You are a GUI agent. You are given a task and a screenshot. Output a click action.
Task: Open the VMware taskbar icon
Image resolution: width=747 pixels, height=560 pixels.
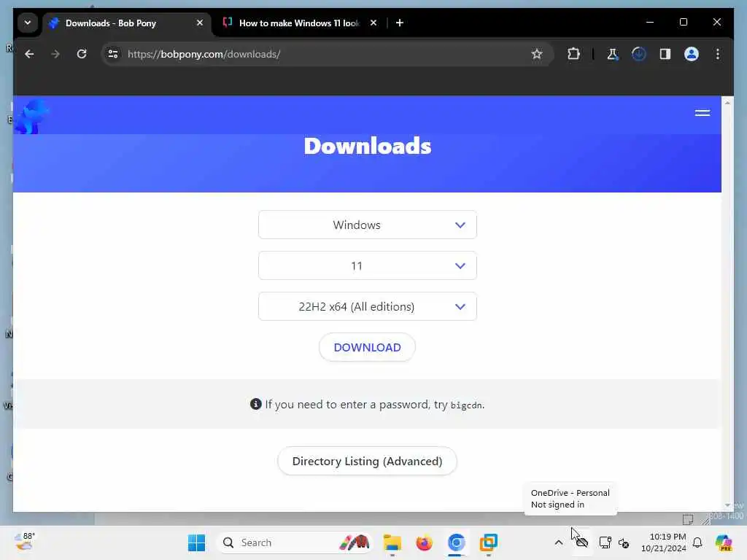coord(488,542)
